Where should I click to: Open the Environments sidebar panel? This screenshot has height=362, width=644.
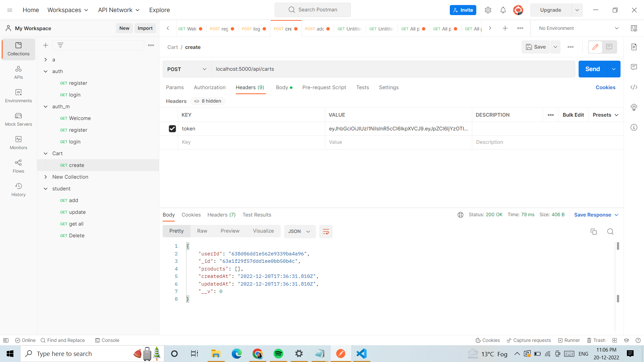tap(18, 96)
